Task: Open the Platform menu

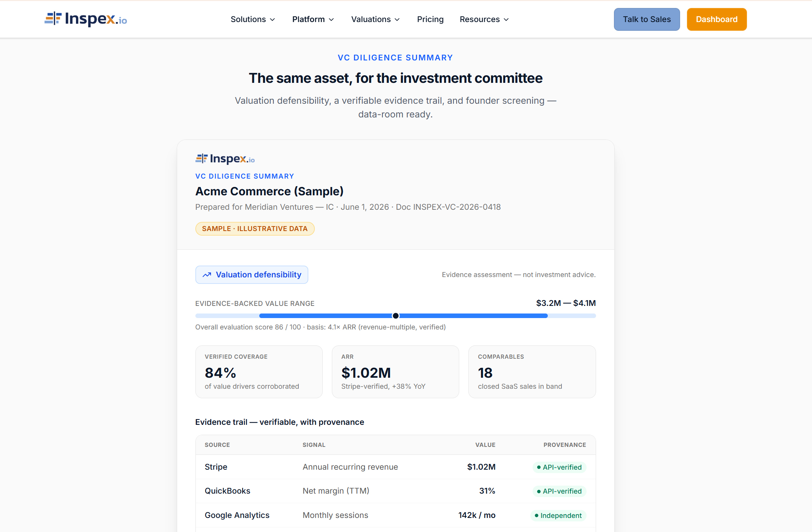Action: point(313,19)
